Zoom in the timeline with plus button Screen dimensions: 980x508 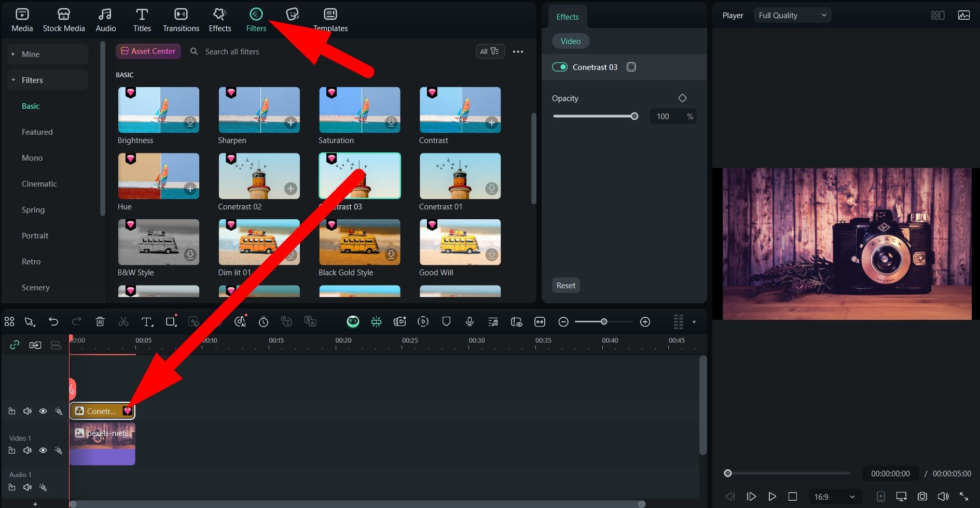click(645, 322)
